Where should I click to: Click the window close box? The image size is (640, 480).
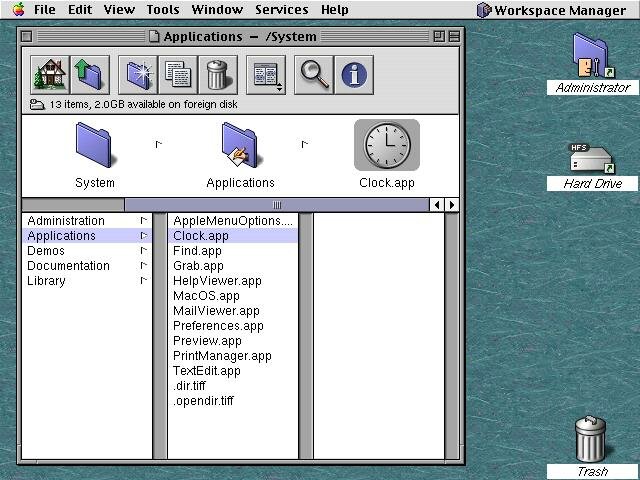click(x=27, y=37)
